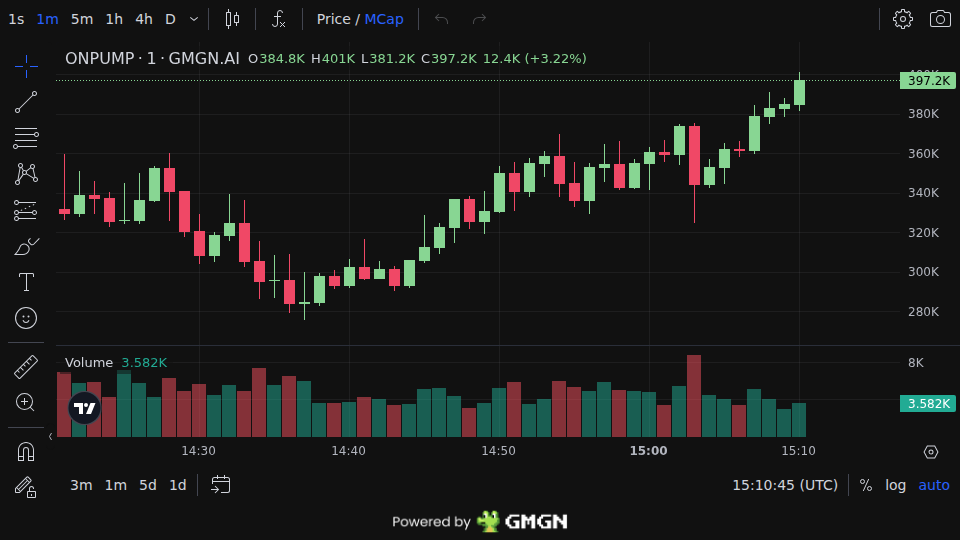
Task: Set the date range to 3m
Action: click(81, 485)
